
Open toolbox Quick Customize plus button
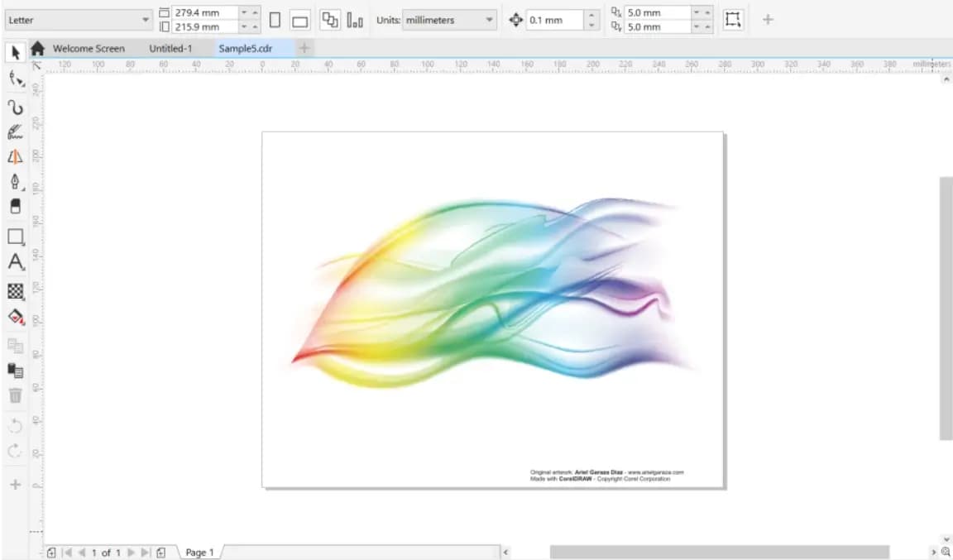click(x=15, y=485)
